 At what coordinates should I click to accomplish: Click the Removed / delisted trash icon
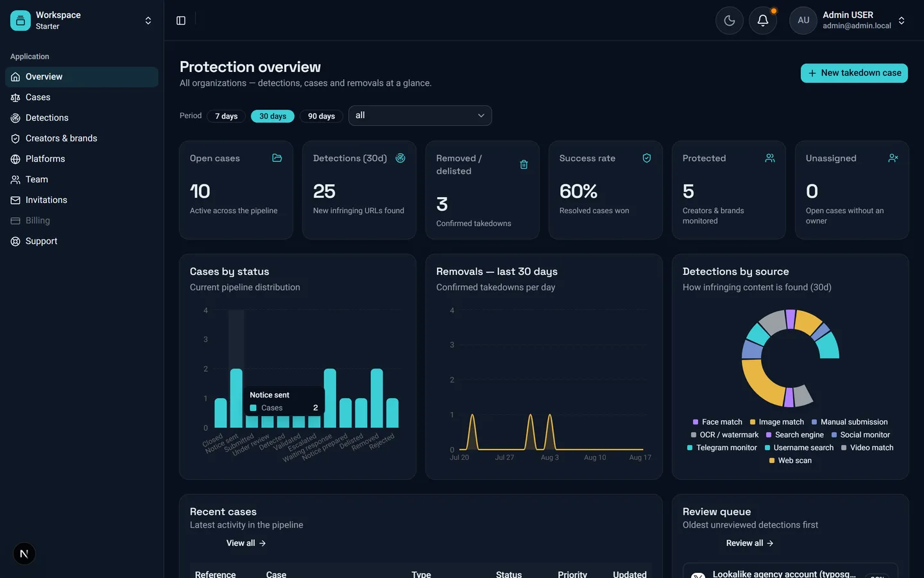524,164
